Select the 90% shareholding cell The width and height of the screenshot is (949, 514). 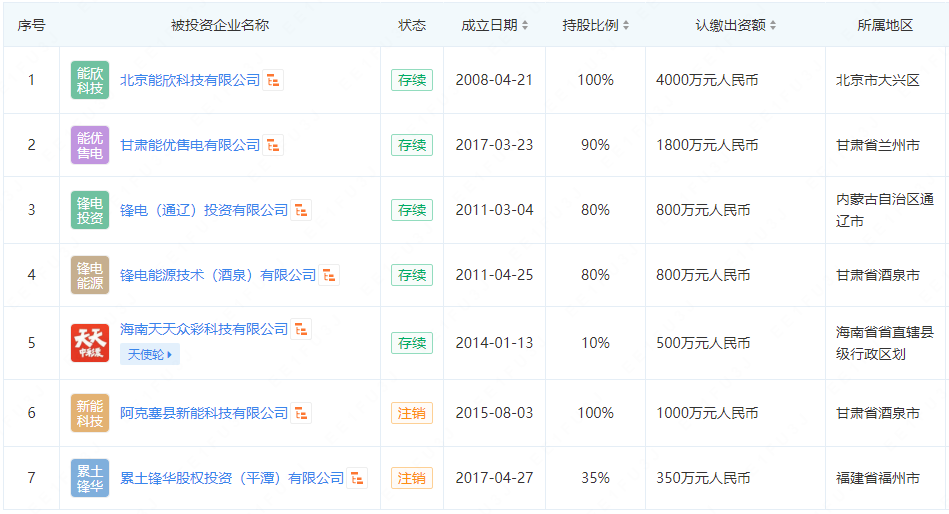[595, 145]
